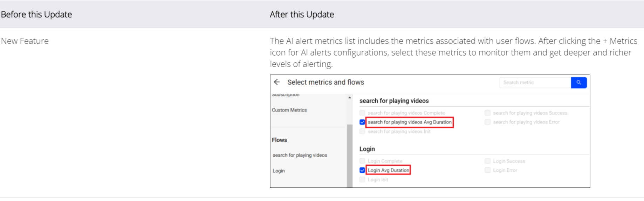The image size is (644, 201).
Task: Click the Search metric input field
Action: (535, 82)
